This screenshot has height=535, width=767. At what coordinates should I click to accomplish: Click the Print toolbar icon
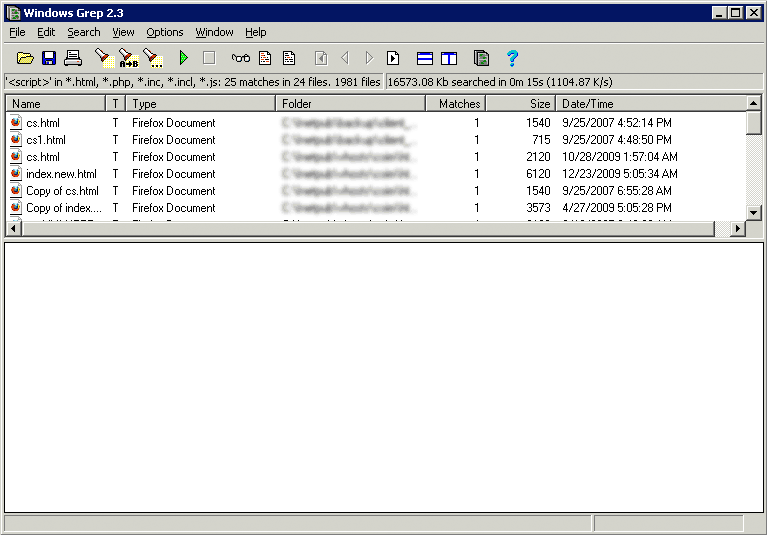[x=73, y=58]
